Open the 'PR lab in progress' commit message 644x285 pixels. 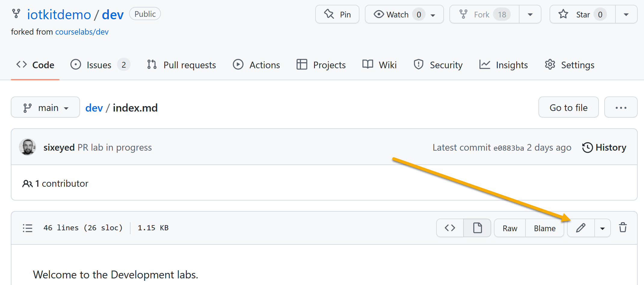115,147
